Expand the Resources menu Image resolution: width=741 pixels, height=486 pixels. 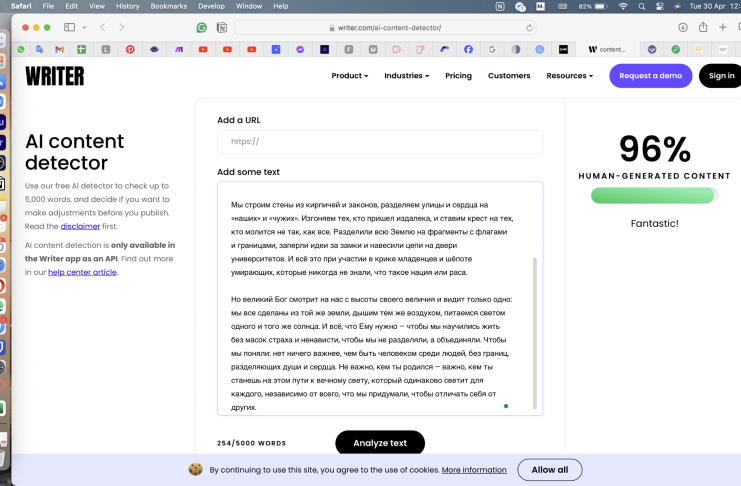click(x=569, y=76)
